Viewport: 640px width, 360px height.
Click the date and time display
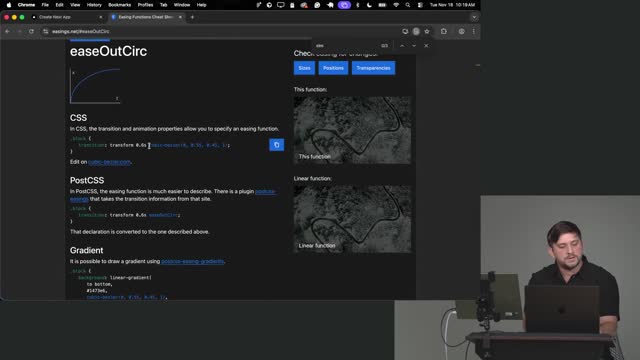tap(452, 5)
